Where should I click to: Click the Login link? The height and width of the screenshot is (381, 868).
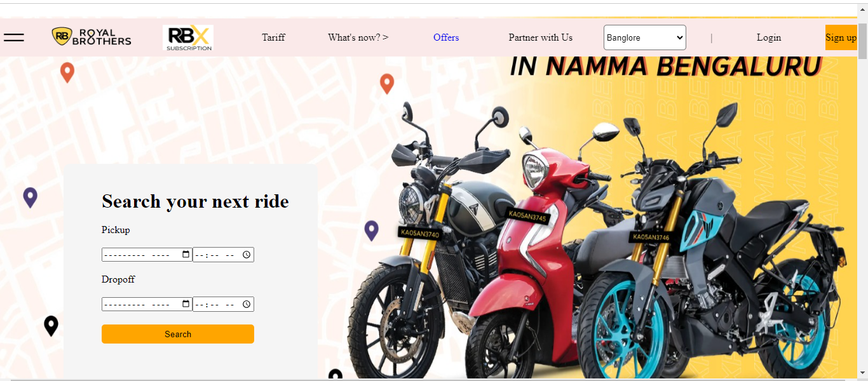(x=769, y=37)
